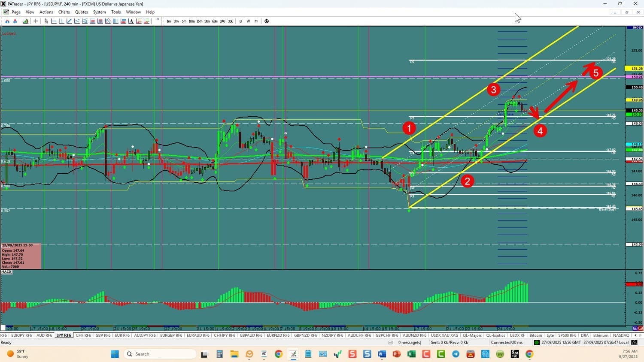Click the envelope messages icon in status bar
The image size is (644, 362).
coord(390,342)
